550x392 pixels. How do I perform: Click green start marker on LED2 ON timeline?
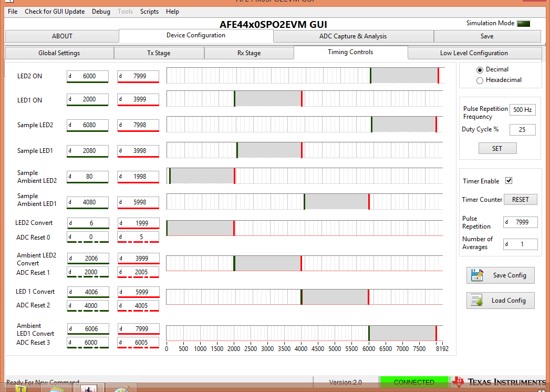pyautogui.click(x=370, y=76)
